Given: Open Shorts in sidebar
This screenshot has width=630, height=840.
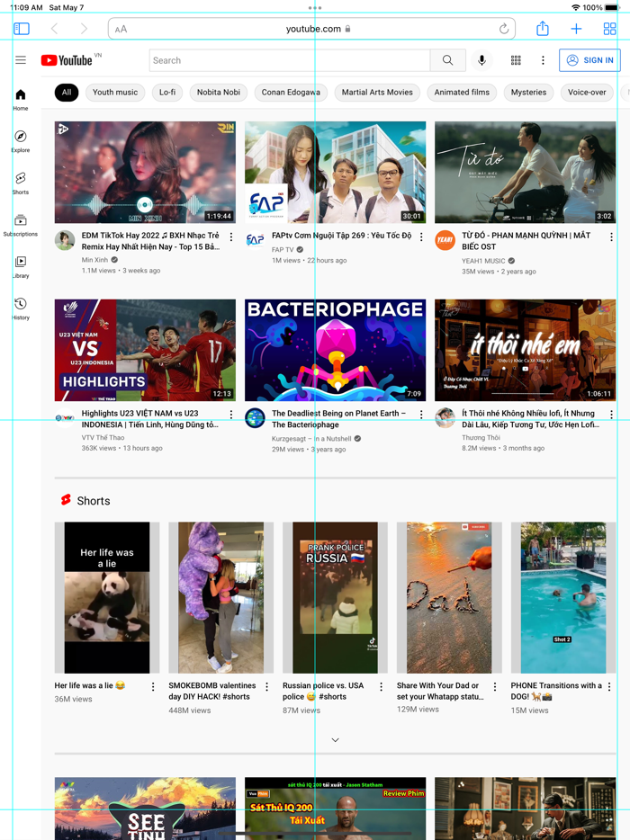Looking at the screenshot, I should click(x=21, y=183).
